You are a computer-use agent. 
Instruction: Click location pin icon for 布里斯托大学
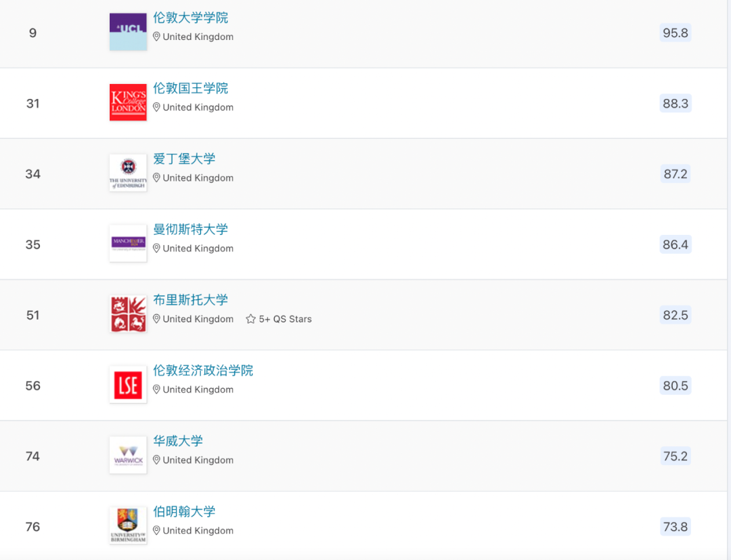[156, 319]
